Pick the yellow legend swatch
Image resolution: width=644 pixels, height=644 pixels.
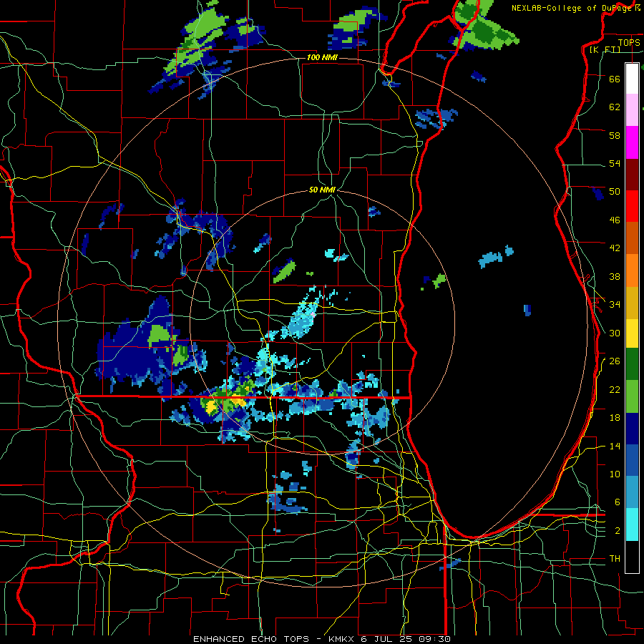pos(632,333)
